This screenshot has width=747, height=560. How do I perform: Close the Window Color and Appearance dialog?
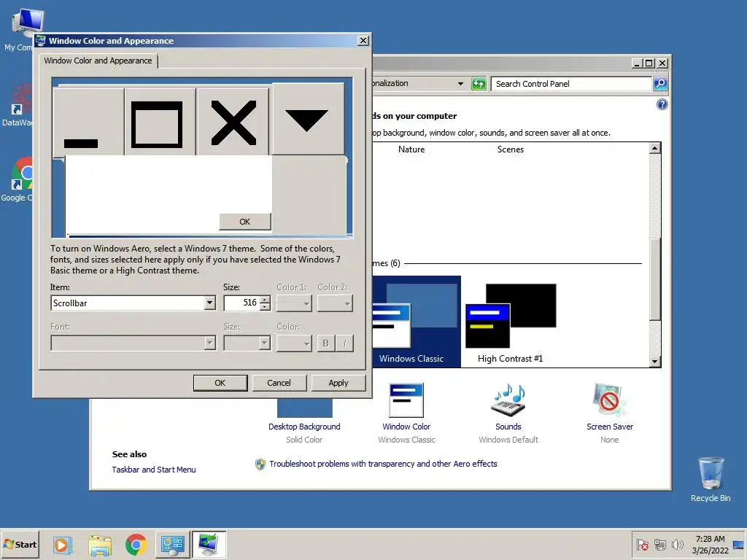point(363,41)
